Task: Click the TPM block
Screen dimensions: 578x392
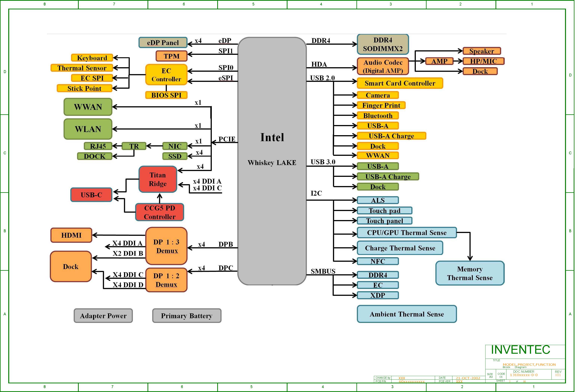Action: 171,56
